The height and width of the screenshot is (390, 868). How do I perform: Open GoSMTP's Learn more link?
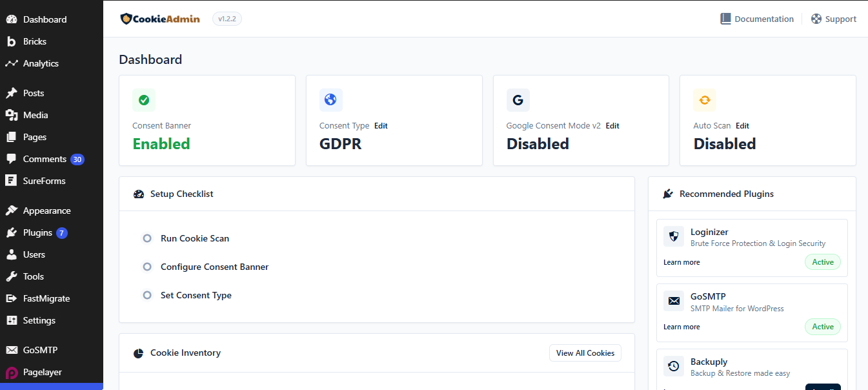[x=681, y=327]
